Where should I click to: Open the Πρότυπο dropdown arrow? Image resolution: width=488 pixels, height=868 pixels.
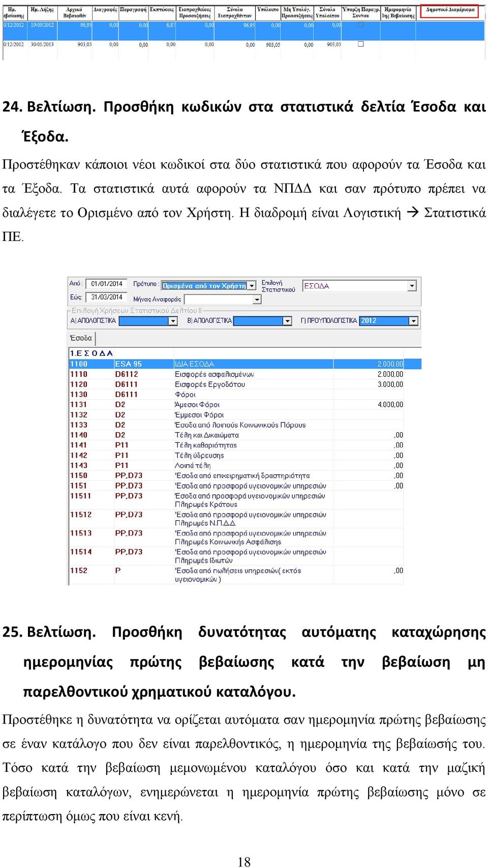[x=252, y=286]
